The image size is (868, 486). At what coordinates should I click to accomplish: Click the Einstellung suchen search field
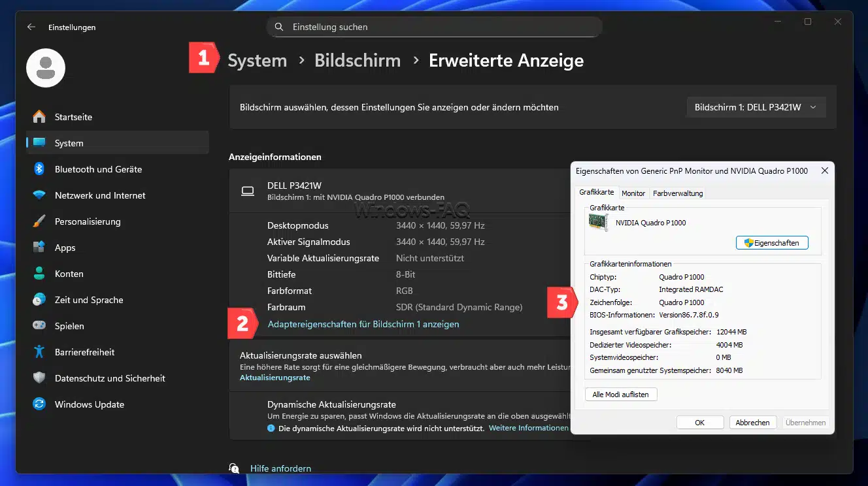(x=434, y=27)
